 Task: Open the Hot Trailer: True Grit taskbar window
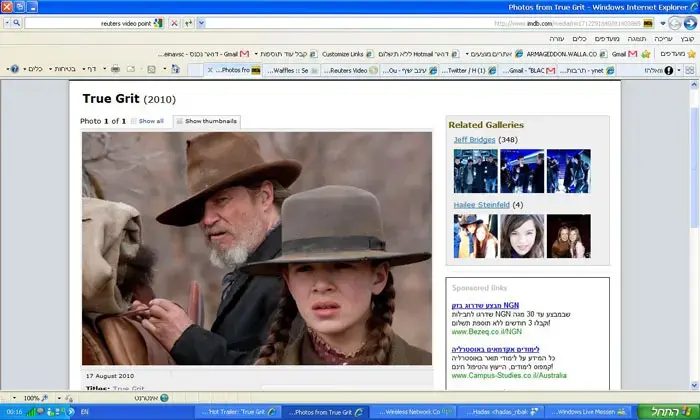(x=238, y=412)
